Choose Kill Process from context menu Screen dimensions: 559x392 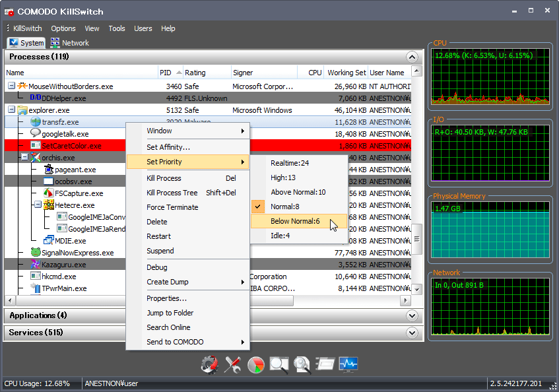(x=187, y=178)
